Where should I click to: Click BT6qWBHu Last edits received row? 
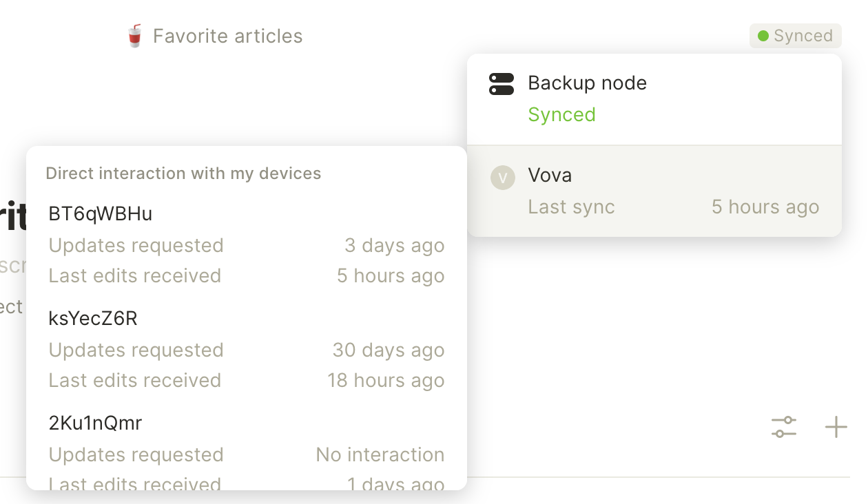coord(247,276)
